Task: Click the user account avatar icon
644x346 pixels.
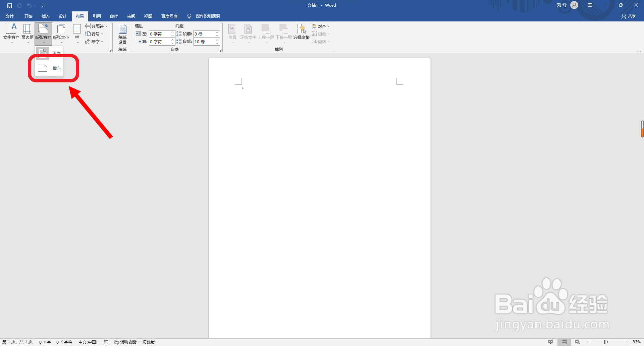Action: coord(574,5)
